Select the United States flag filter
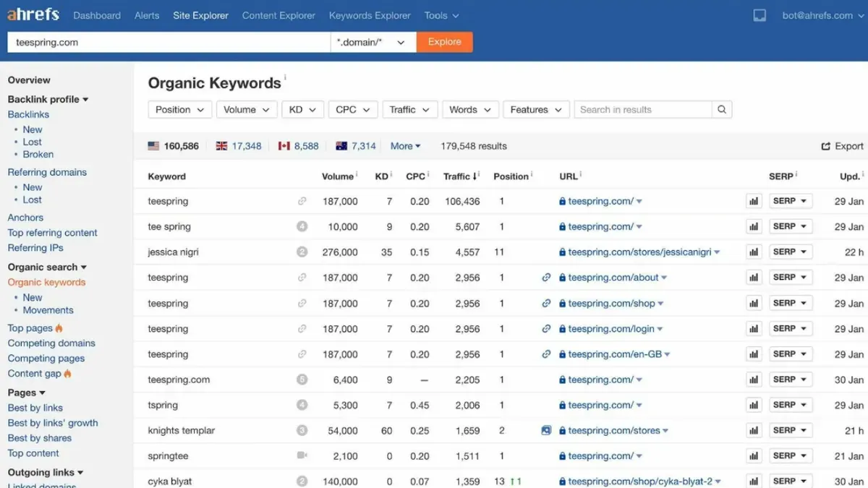868x488 pixels. (x=153, y=146)
